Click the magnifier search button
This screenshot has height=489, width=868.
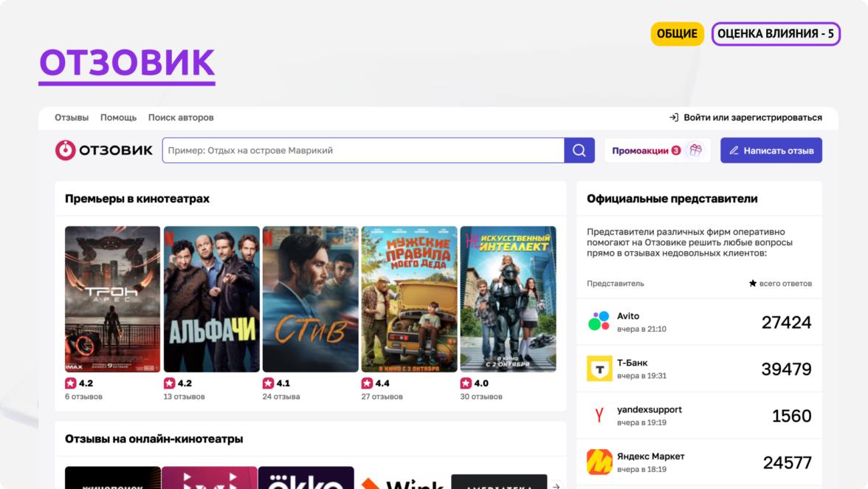(x=579, y=150)
